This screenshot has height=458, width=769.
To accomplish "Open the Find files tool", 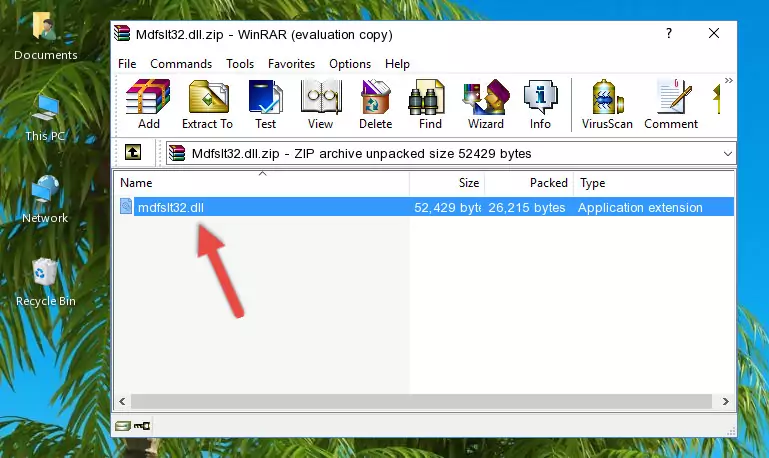I will pos(430,104).
